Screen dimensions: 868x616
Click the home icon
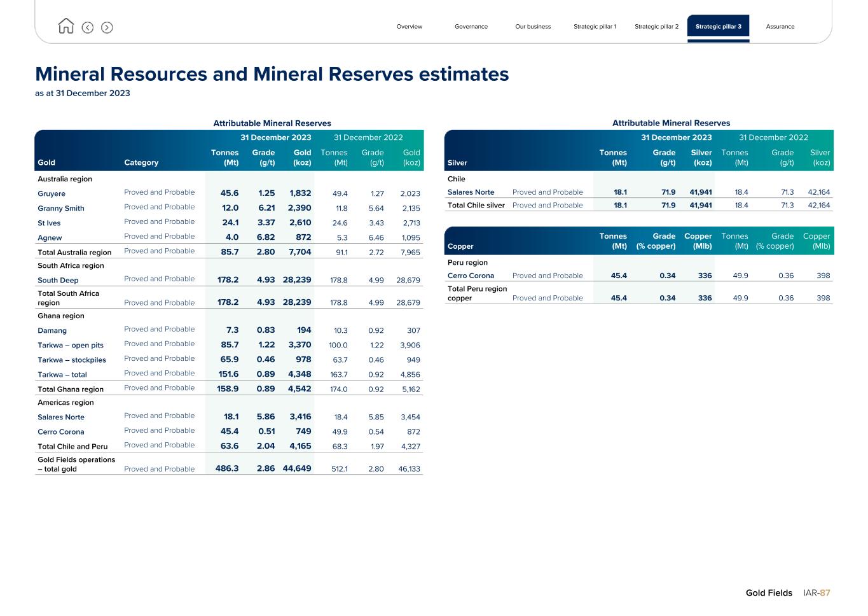click(x=65, y=26)
